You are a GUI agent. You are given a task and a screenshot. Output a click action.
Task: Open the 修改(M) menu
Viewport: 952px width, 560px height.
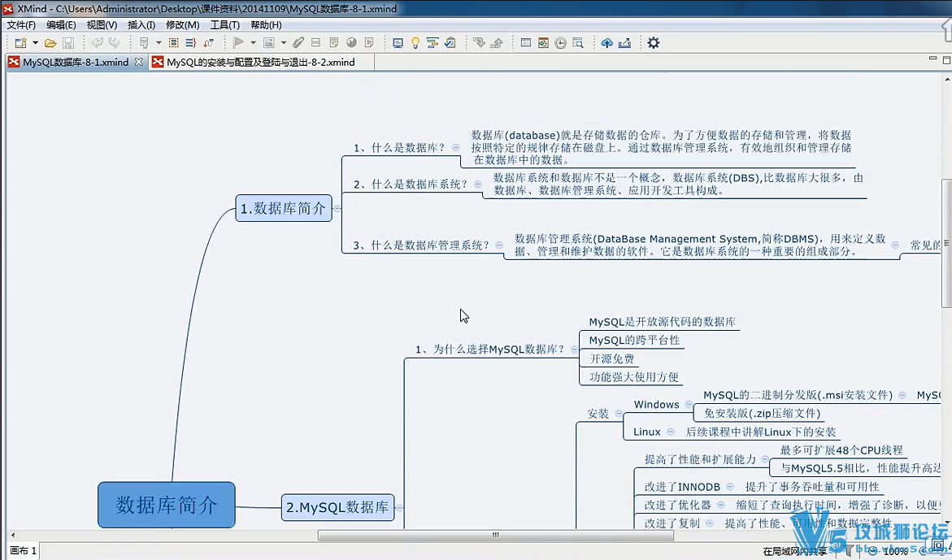pos(182,25)
